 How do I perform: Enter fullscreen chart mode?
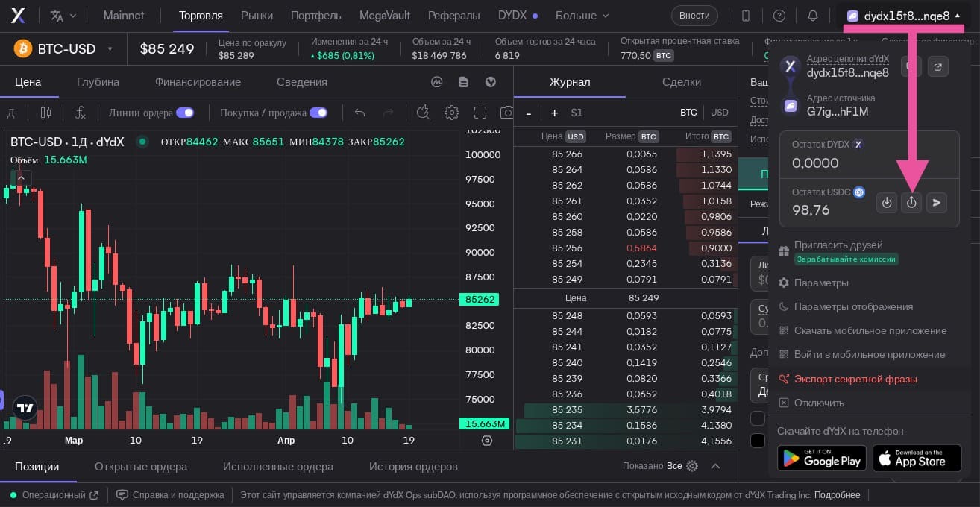(x=480, y=113)
